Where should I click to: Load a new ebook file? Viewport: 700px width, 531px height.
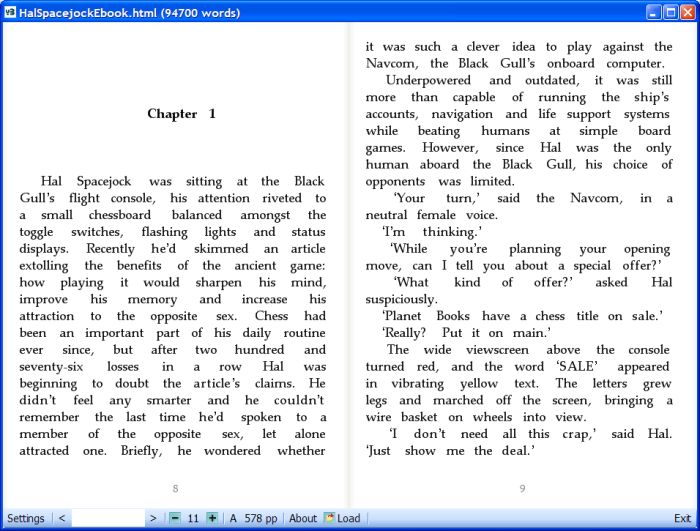point(342,518)
